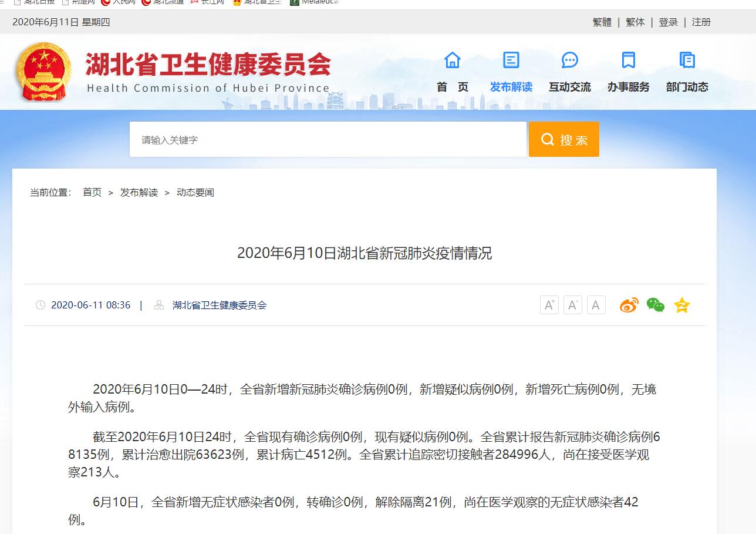This screenshot has width=756, height=534.
Task: Increase font size with A+ button
Action: 549,305
